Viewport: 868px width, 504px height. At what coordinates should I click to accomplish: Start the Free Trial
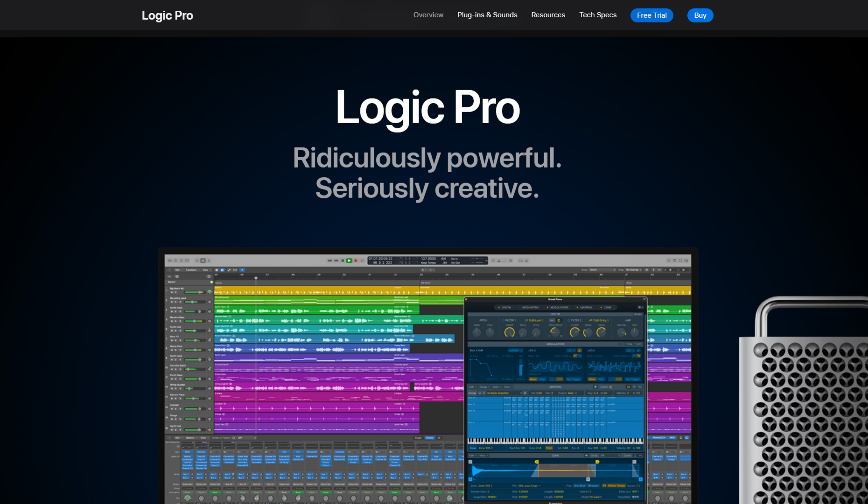click(x=651, y=15)
